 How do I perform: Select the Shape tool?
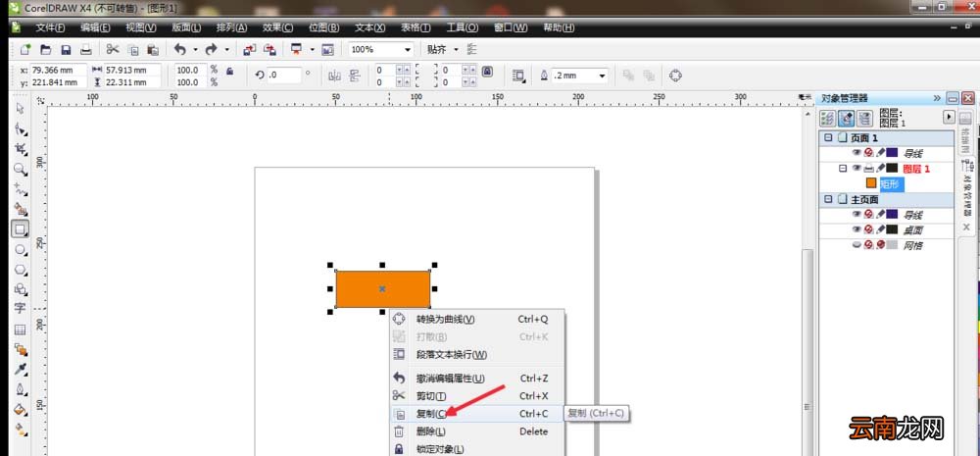[20, 129]
